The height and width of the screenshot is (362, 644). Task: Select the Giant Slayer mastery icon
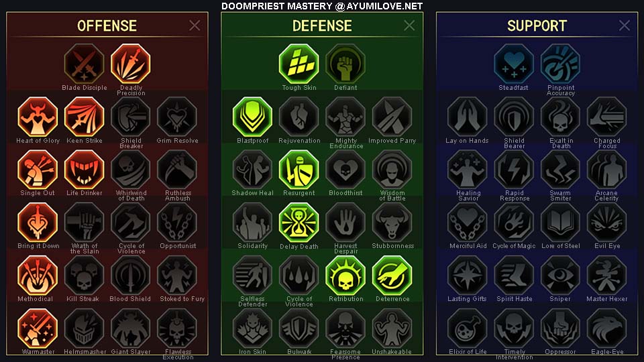point(131,328)
